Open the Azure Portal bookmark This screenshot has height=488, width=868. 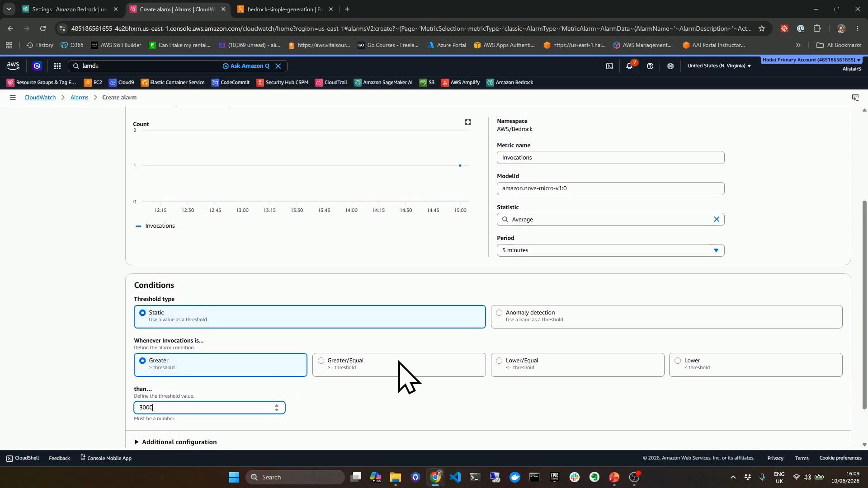tap(446, 45)
